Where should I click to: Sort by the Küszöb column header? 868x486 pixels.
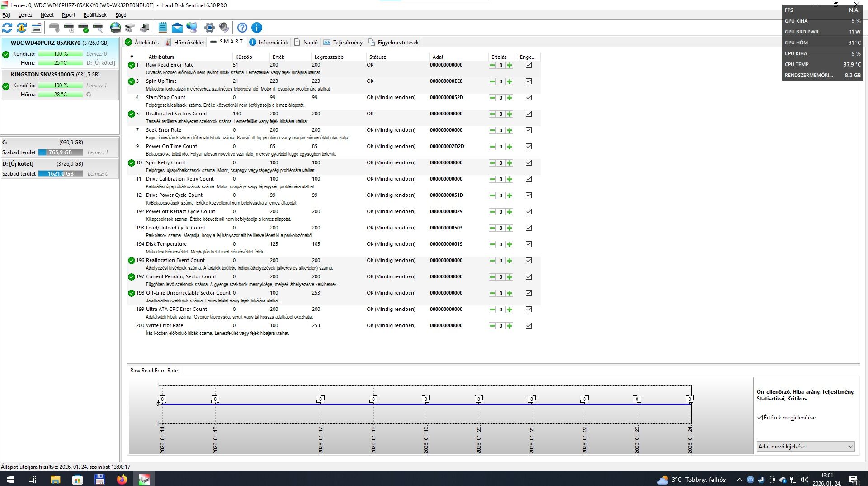[251, 57]
